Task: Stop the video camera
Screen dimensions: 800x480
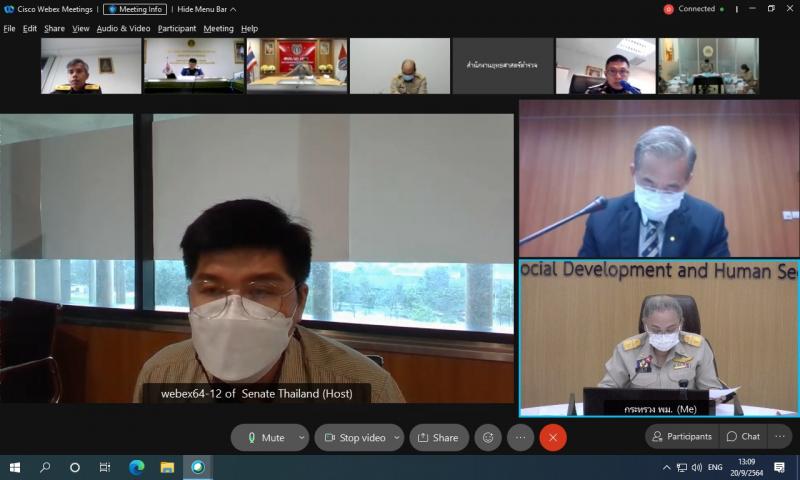Action: [x=355, y=438]
